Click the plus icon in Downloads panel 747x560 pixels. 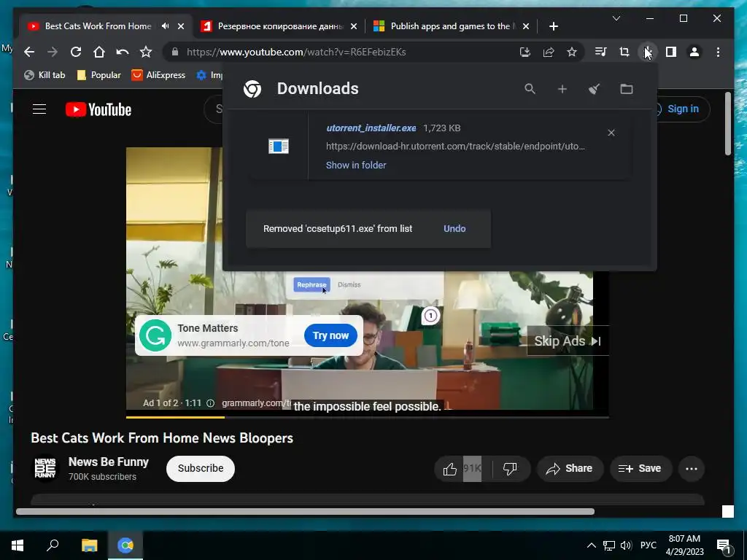click(x=562, y=89)
